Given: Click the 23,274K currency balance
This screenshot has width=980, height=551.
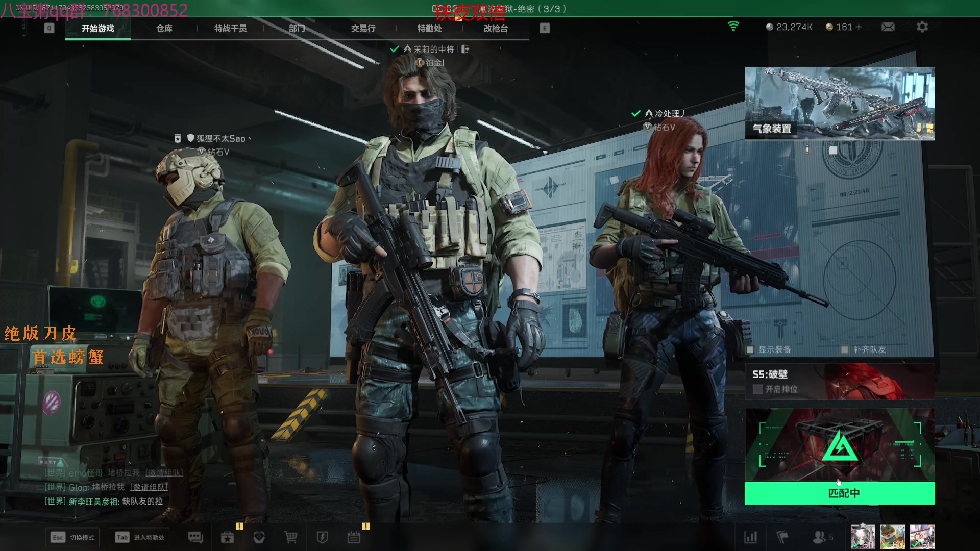Looking at the screenshot, I should (x=789, y=27).
